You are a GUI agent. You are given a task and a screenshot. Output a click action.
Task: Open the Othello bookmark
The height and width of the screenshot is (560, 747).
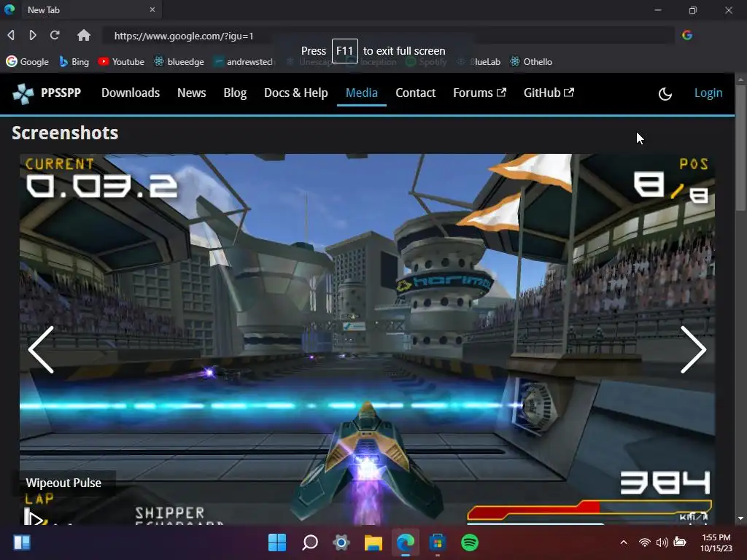pos(531,62)
